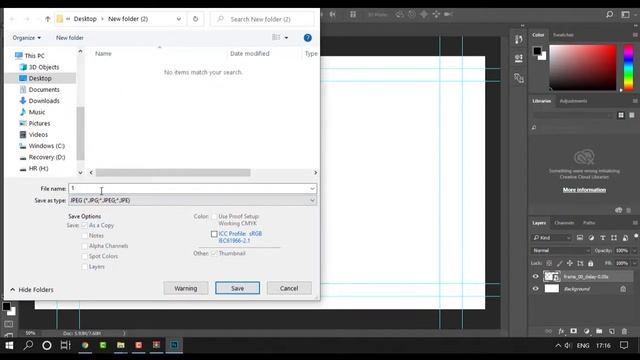Open the More information link
Image resolution: width=640 pixels, height=360 pixels.
tap(584, 190)
